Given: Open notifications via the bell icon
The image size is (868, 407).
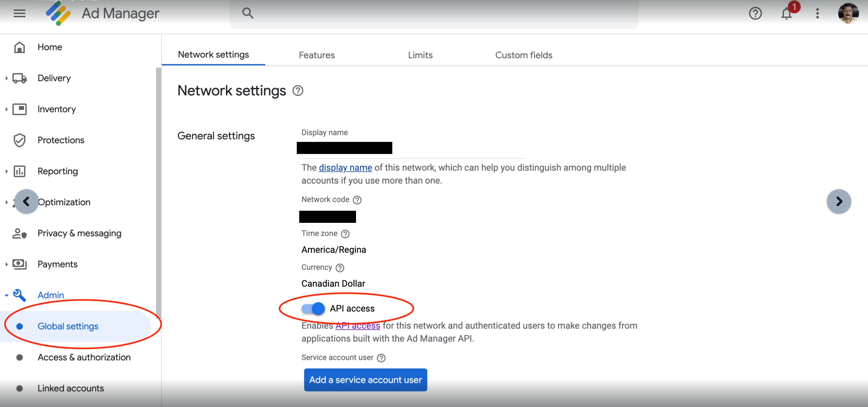Looking at the screenshot, I should pyautogui.click(x=786, y=14).
